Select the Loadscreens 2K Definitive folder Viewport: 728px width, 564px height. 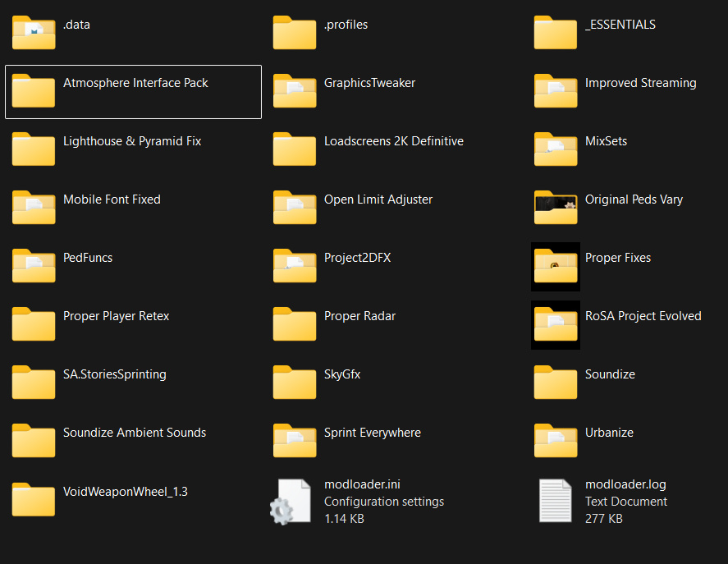[x=393, y=141]
